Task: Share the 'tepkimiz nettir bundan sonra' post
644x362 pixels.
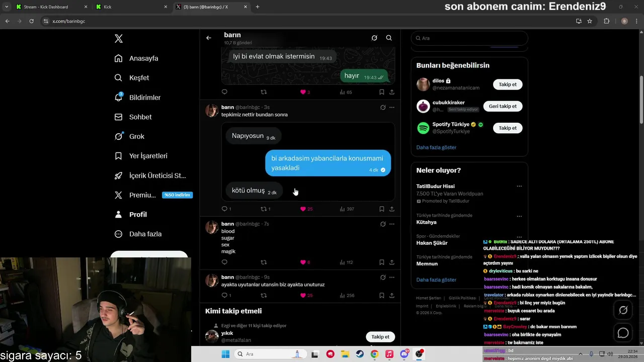Action: point(392,209)
